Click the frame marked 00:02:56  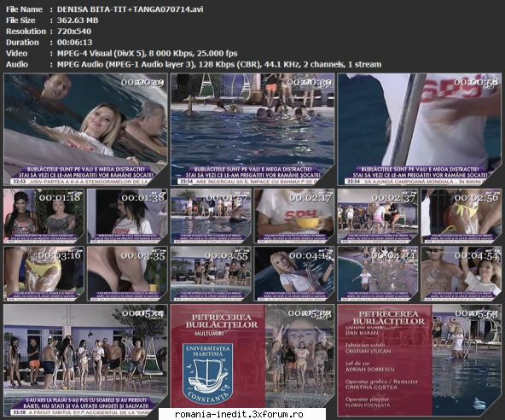pyautogui.click(x=461, y=216)
